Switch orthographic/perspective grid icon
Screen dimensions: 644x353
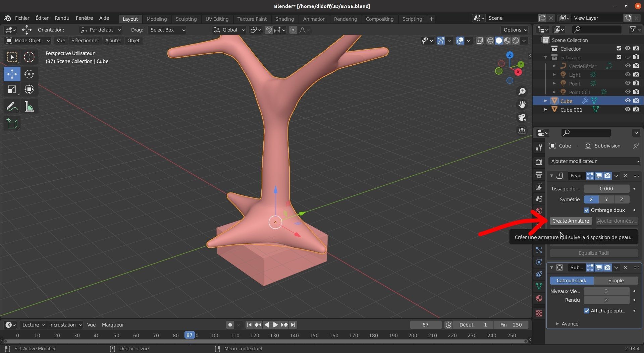(x=522, y=130)
